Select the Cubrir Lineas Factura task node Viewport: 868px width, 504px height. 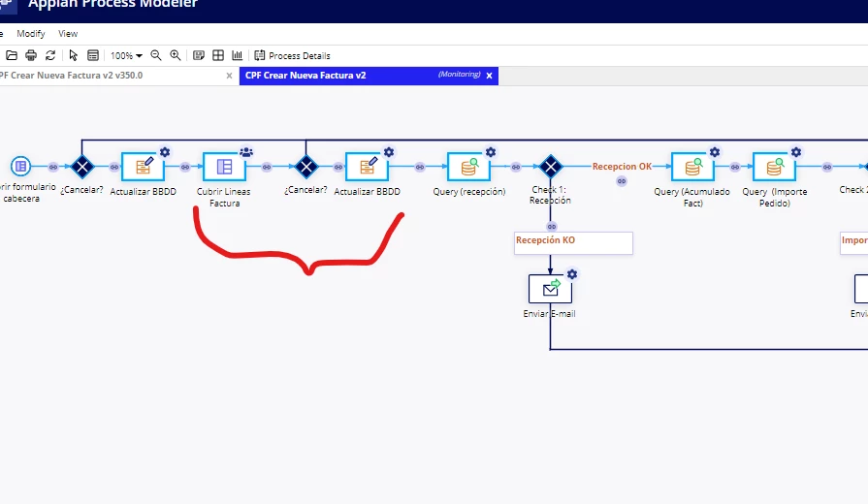pos(224,167)
